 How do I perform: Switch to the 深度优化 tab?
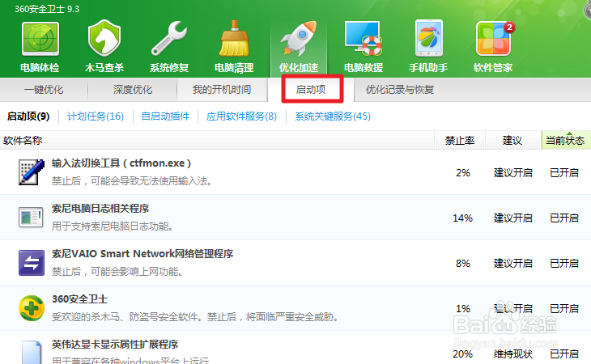click(x=133, y=90)
